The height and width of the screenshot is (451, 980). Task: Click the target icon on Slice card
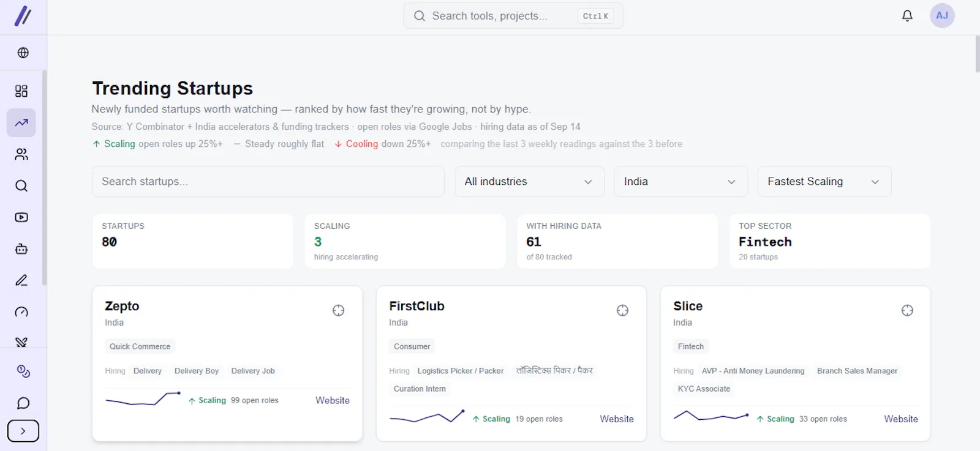[x=907, y=310]
